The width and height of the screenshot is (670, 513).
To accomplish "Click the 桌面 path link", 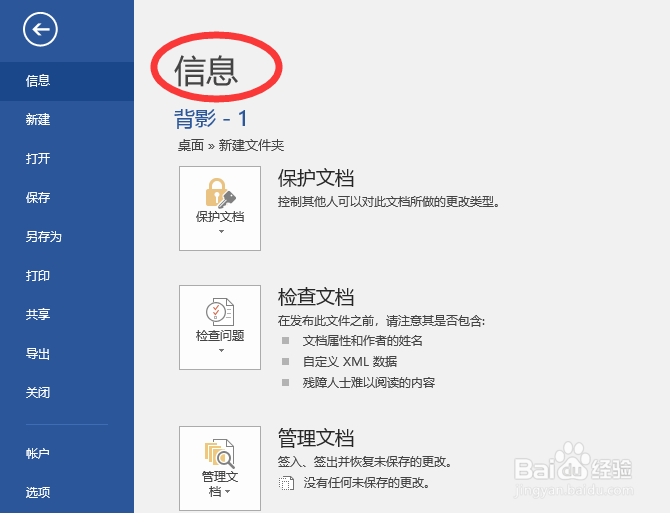I will click(x=191, y=146).
